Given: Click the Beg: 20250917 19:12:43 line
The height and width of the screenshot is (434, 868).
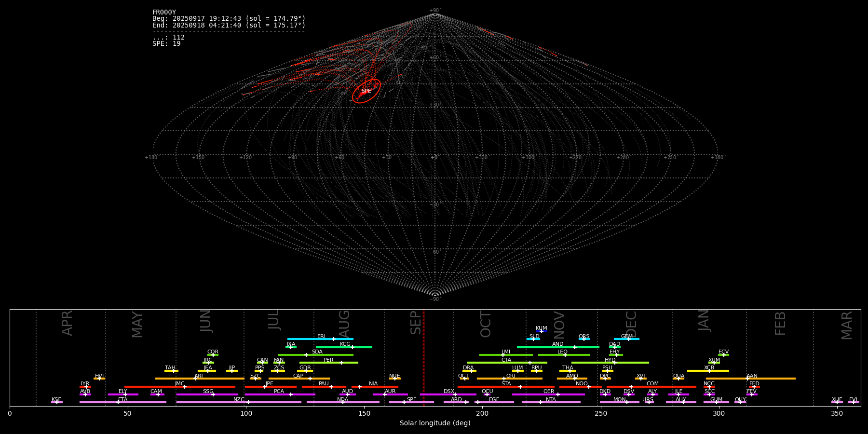Looking at the screenshot, I should point(229,19).
